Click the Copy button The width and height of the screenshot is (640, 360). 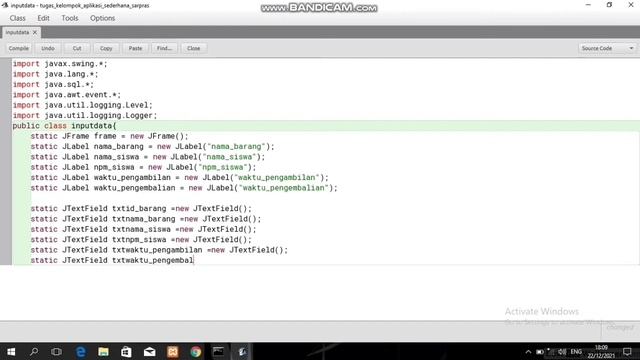106,48
